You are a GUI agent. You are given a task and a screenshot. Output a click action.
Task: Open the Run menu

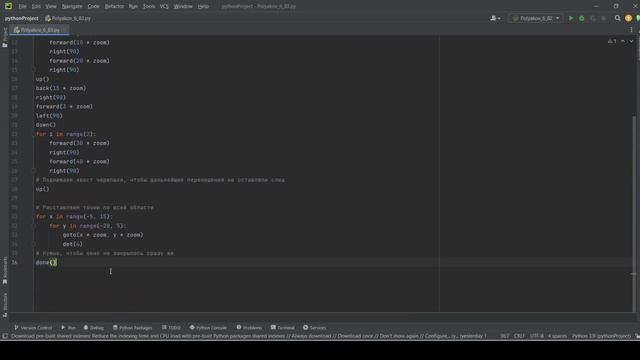click(133, 6)
